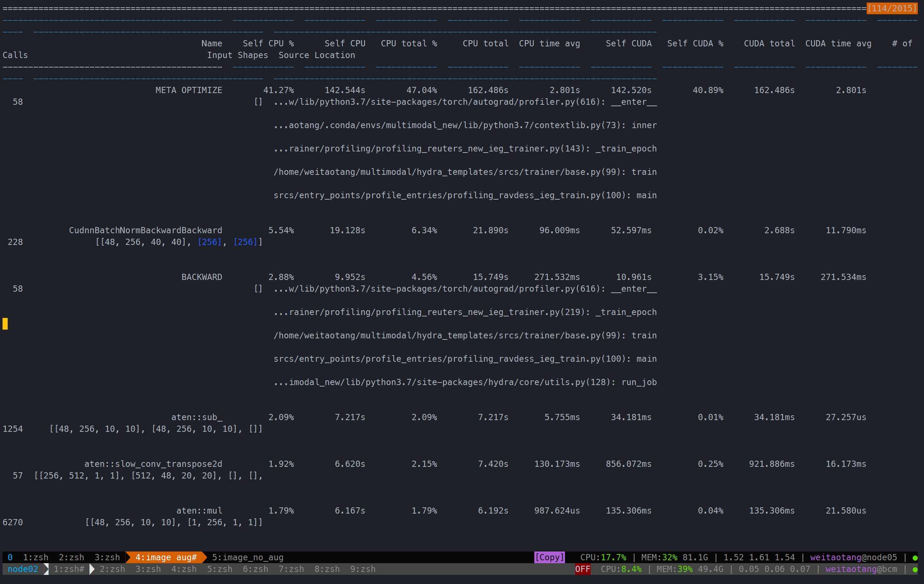Click the weitaotang@bcm host label
This screenshot has width=924, height=584.
point(862,569)
